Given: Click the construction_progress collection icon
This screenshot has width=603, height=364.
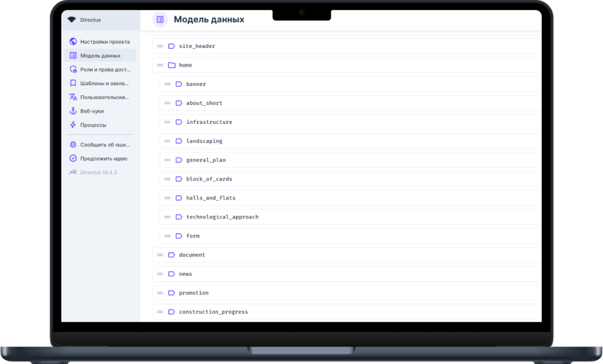Looking at the screenshot, I should click(x=172, y=312).
